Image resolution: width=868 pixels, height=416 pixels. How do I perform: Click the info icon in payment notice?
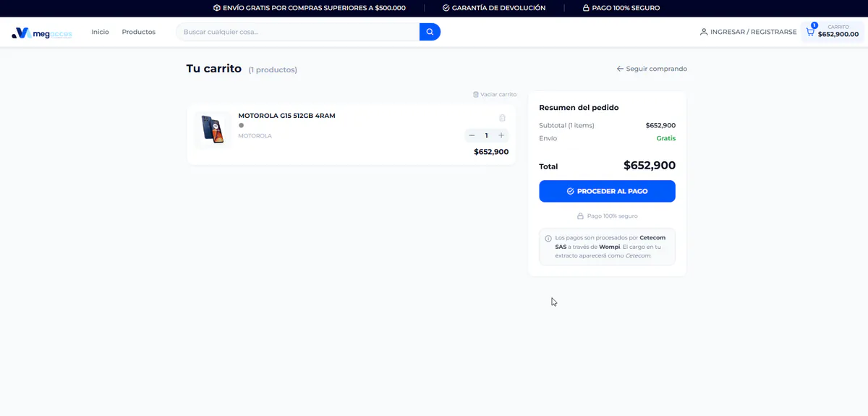548,238
